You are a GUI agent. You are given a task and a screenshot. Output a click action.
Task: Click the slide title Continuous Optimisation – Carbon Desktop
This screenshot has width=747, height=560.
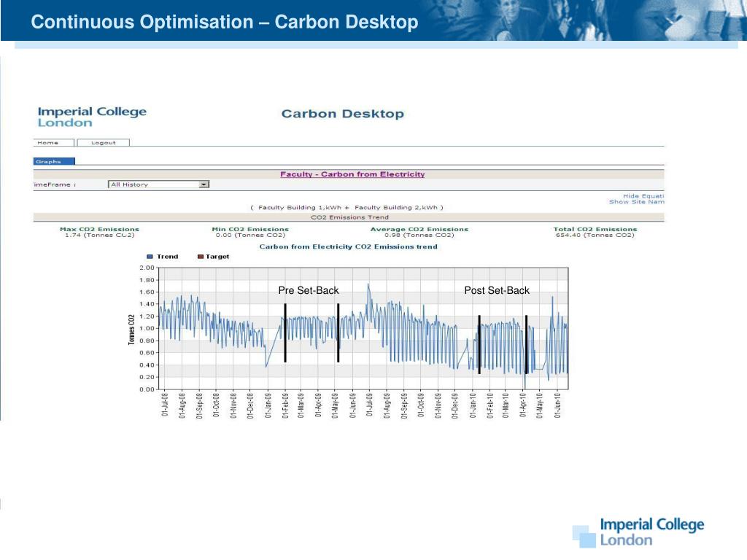(x=225, y=22)
